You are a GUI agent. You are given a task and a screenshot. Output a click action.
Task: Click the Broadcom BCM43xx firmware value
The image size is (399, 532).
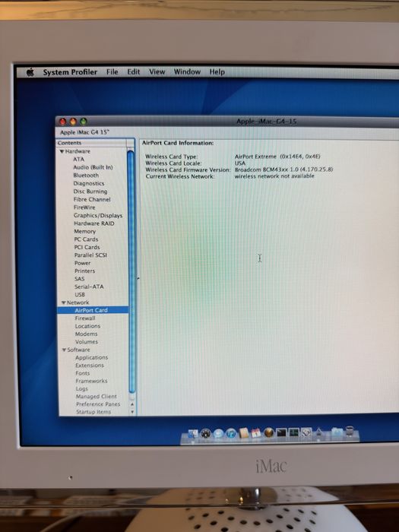(283, 169)
